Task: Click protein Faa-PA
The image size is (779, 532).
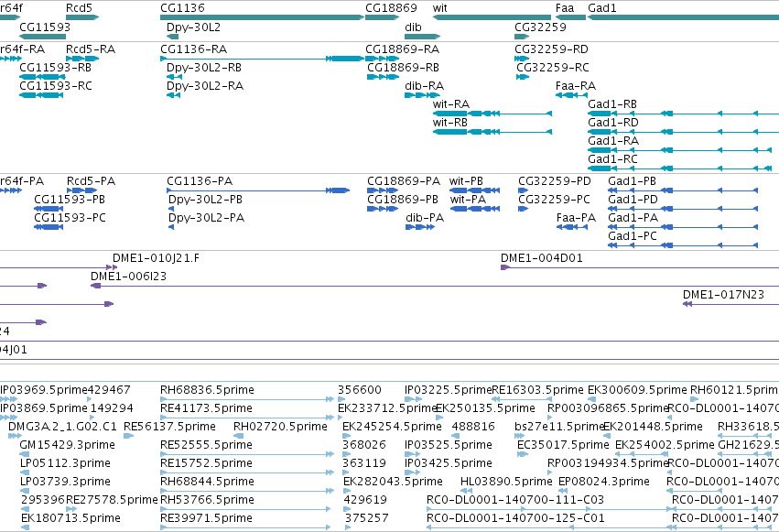Action: (572, 227)
